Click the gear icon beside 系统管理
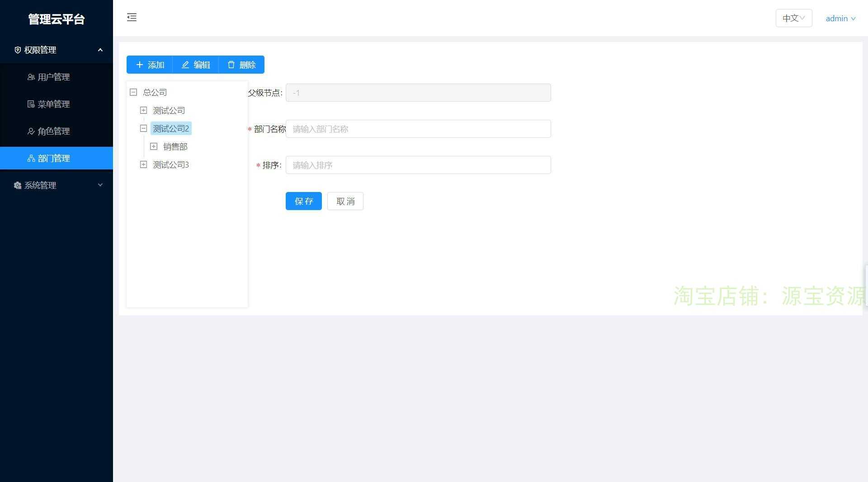This screenshot has width=868, height=482. [18, 186]
